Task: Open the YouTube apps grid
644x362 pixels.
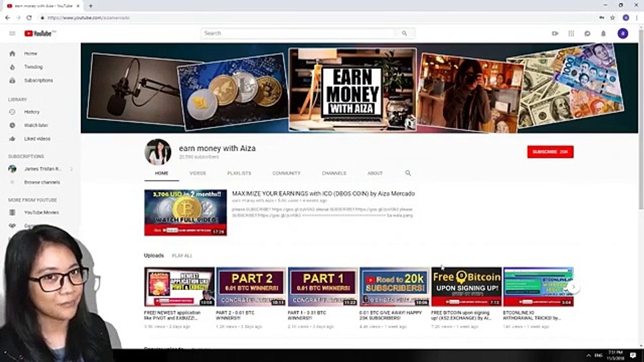Action: click(571, 33)
